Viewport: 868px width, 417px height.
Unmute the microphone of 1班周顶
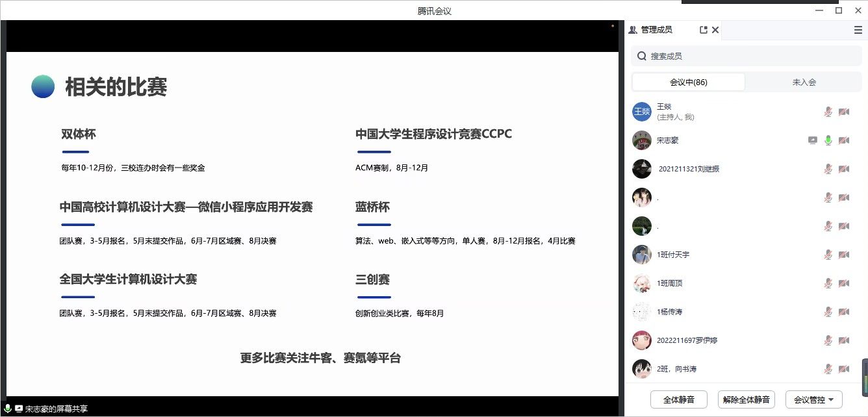pyautogui.click(x=828, y=283)
